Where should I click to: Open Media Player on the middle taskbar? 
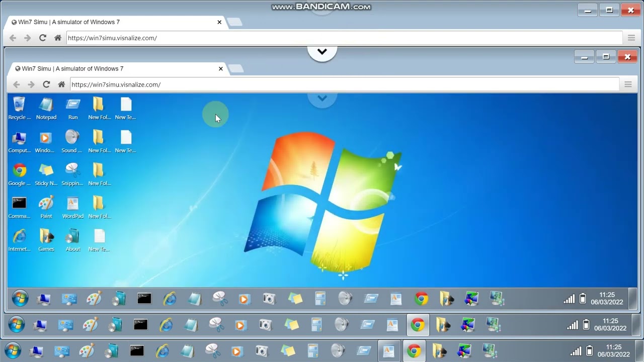240,325
